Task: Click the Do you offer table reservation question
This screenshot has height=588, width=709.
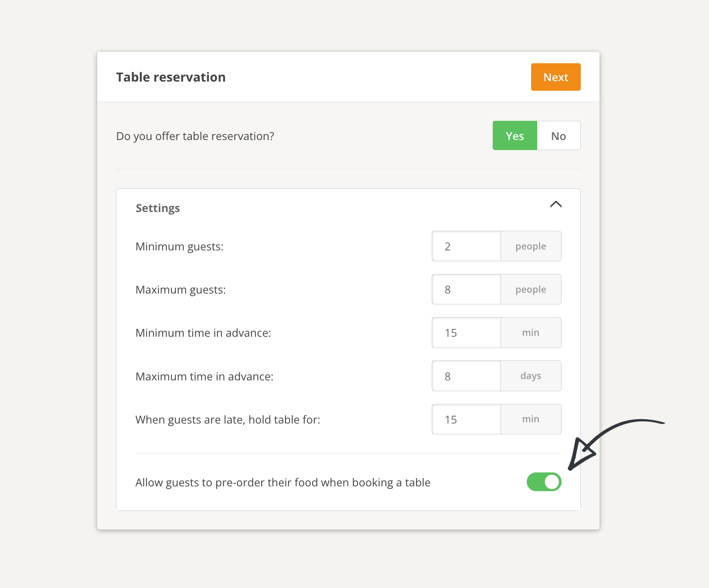Action: click(x=195, y=136)
